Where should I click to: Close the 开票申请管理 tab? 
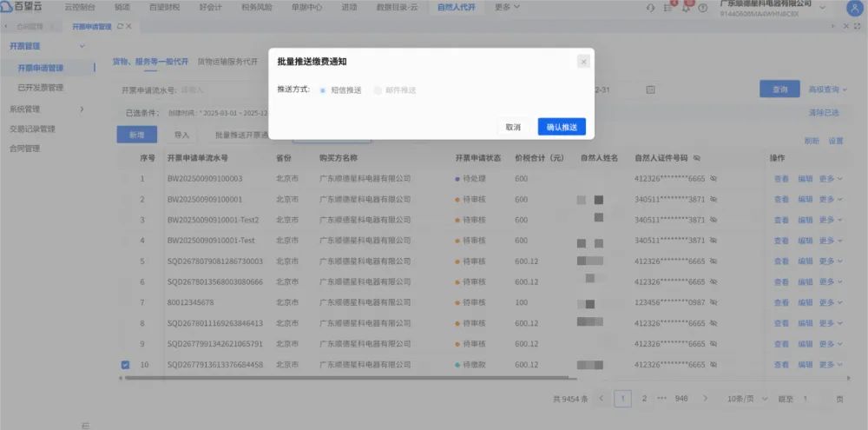(x=129, y=26)
